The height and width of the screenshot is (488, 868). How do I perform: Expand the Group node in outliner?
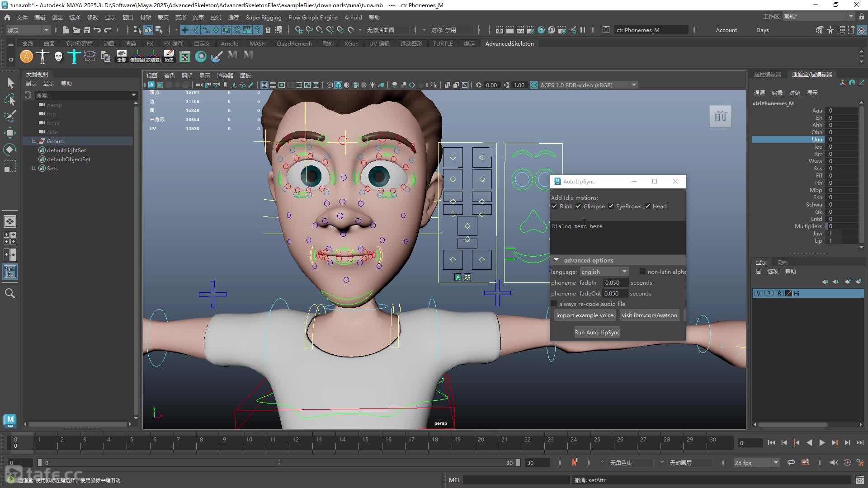(34, 141)
